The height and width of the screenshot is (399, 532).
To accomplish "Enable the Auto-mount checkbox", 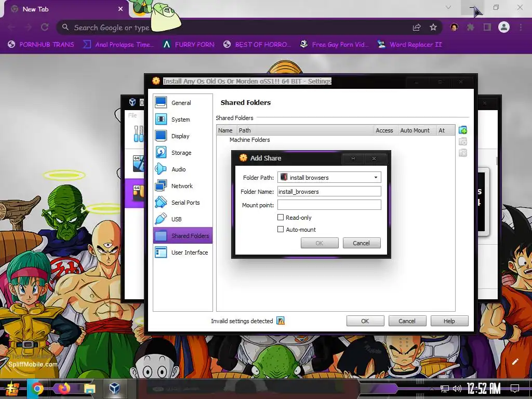I will point(281,229).
